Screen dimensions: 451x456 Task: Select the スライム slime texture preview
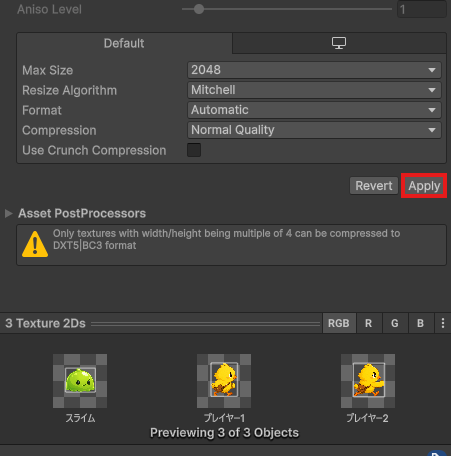pyautogui.click(x=80, y=381)
